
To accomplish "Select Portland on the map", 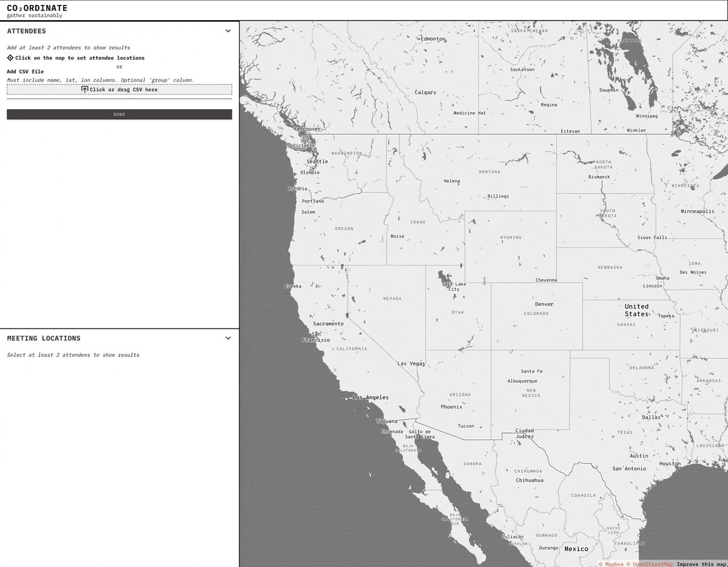I will pos(313,201).
